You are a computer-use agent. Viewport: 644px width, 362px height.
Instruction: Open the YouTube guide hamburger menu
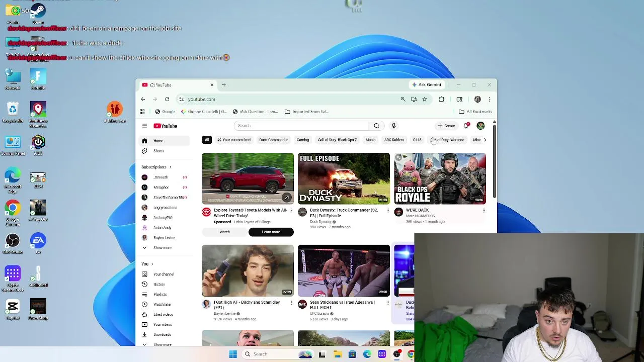pyautogui.click(x=144, y=126)
